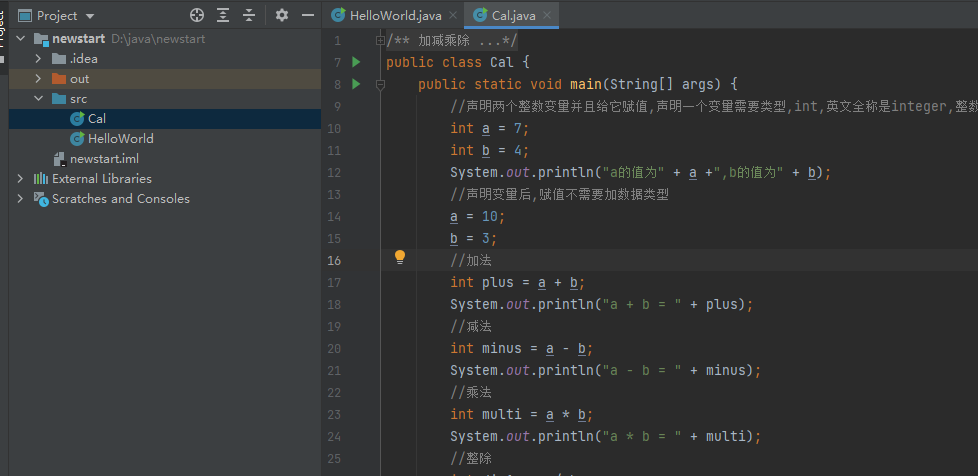Viewport: 978px width, 476px height.
Task: Click the orange out folder icon
Action: (x=59, y=79)
